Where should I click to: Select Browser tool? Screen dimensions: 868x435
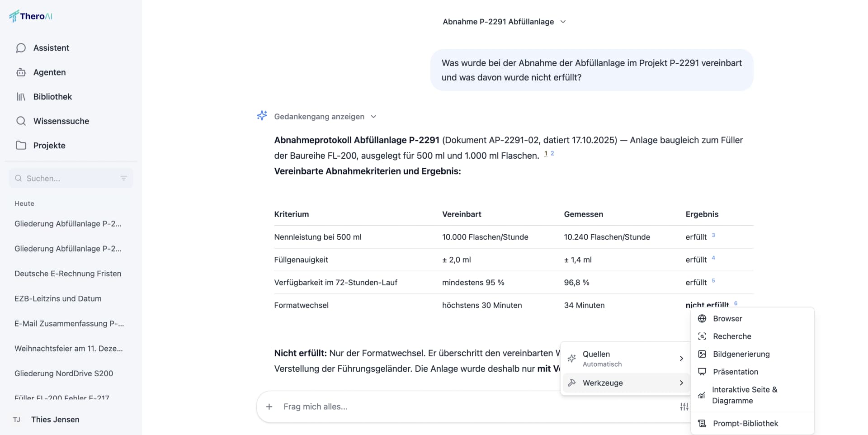pyautogui.click(x=752, y=319)
